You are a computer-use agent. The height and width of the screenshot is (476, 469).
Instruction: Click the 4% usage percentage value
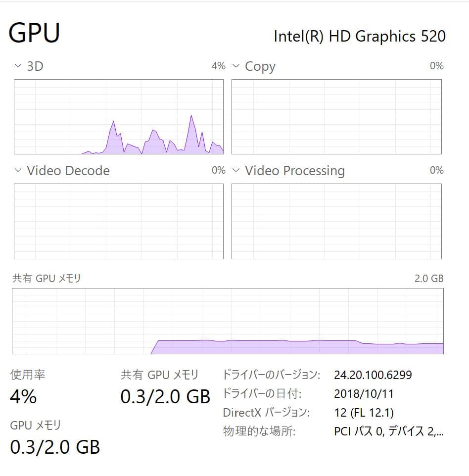click(22, 396)
